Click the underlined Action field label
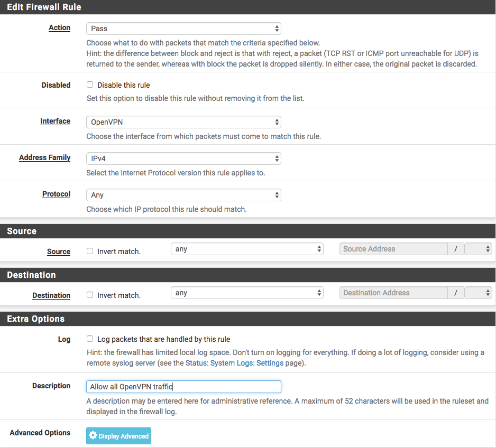496x448 pixels. pyautogui.click(x=59, y=27)
